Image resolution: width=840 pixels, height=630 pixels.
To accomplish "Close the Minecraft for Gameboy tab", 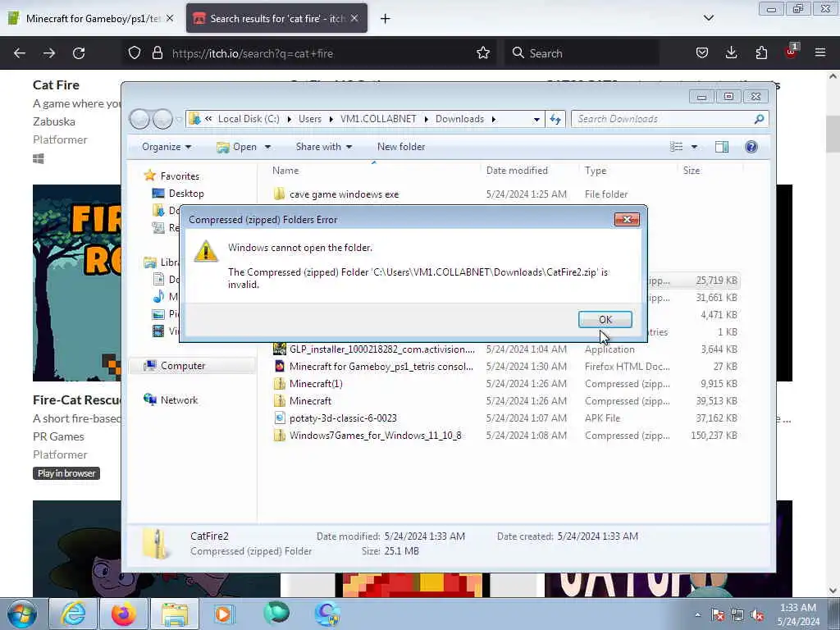I will pos(169,19).
